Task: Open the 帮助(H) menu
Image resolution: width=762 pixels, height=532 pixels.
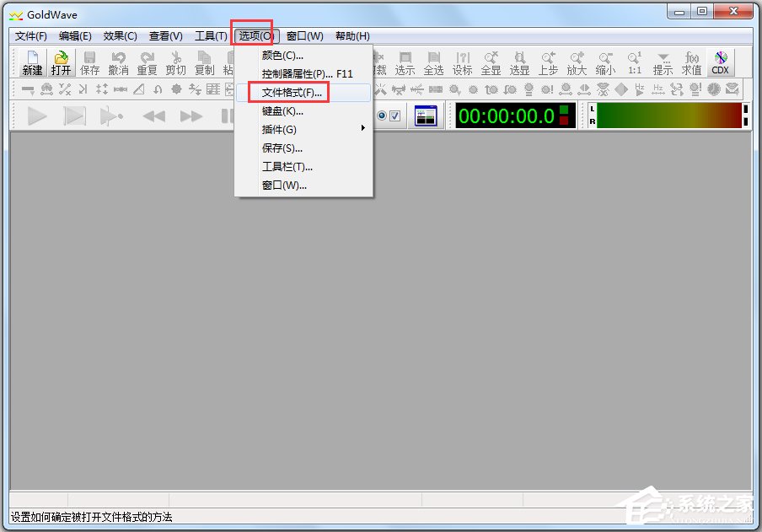Action: pyautogui.click(x=353, y=36)
